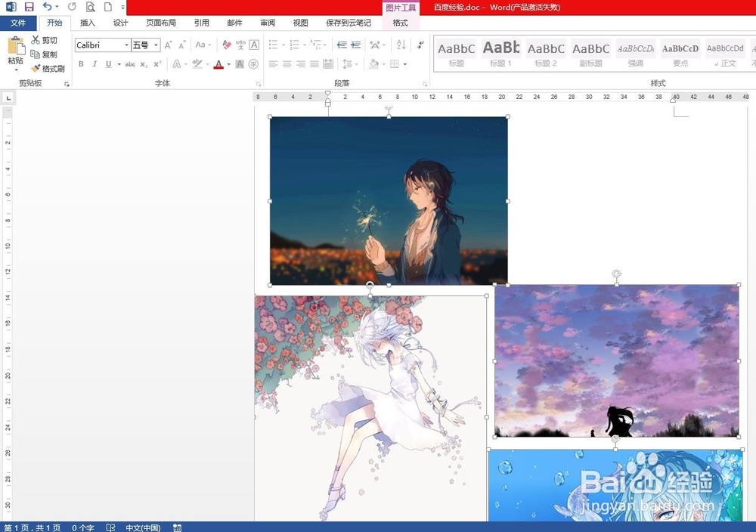Center align text

pyautogui.click(x=287, y=64)
